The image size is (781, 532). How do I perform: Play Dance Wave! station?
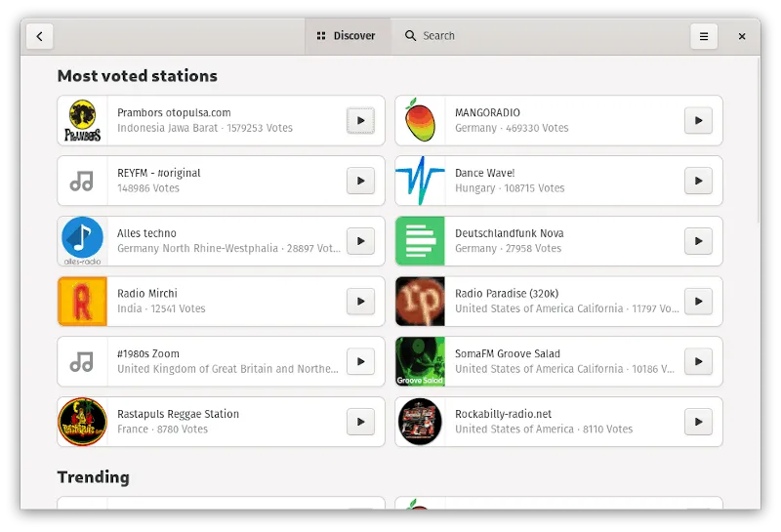pos(698,181)
